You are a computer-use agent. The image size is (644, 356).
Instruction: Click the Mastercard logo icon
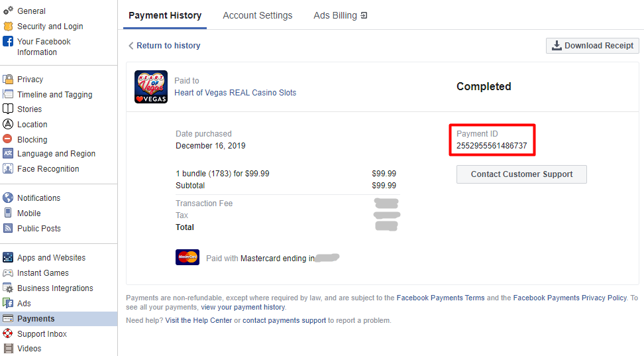point(188,258)
